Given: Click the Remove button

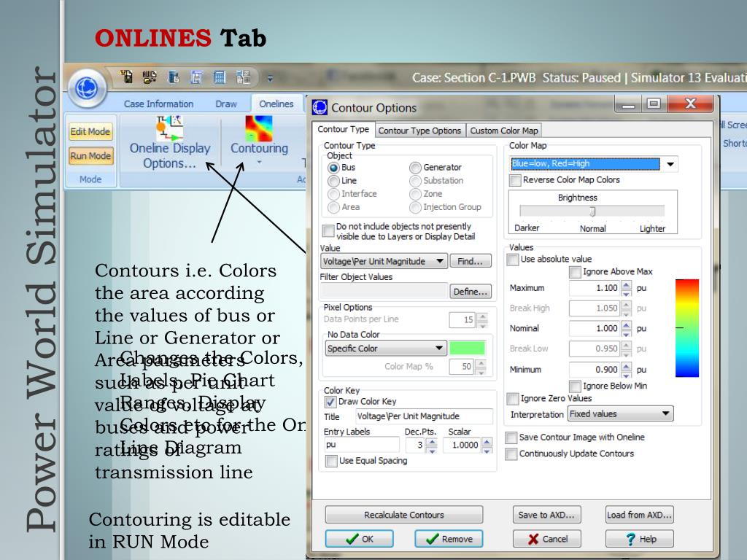Looking at the screenshot, I should [x=449, y=539].
